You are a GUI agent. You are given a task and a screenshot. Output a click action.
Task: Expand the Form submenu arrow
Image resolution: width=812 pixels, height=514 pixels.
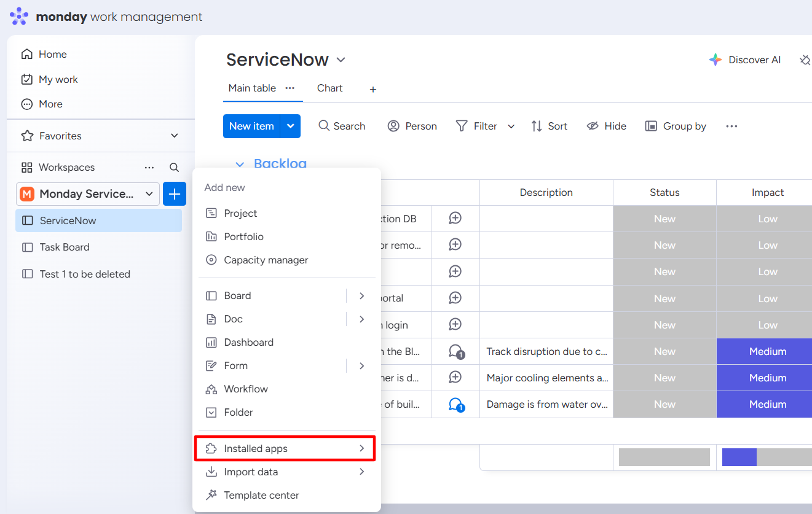pyautogui.click(x=362, y=365)
